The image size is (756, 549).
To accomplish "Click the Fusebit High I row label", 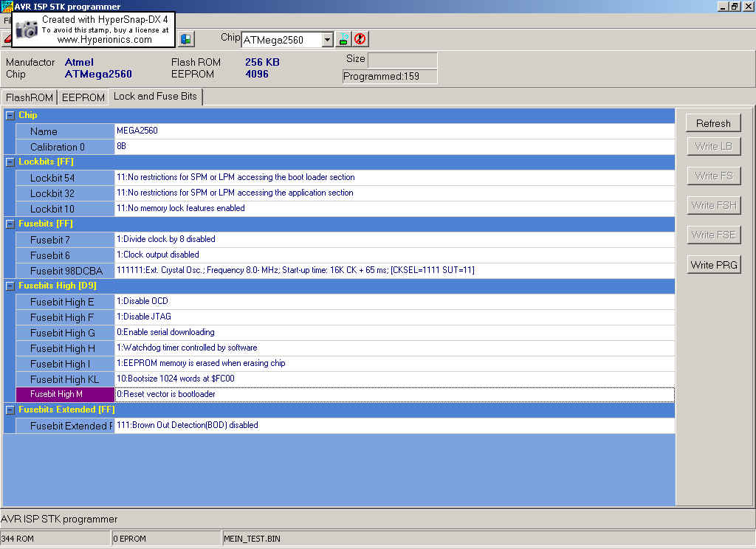I will (65, 364).
